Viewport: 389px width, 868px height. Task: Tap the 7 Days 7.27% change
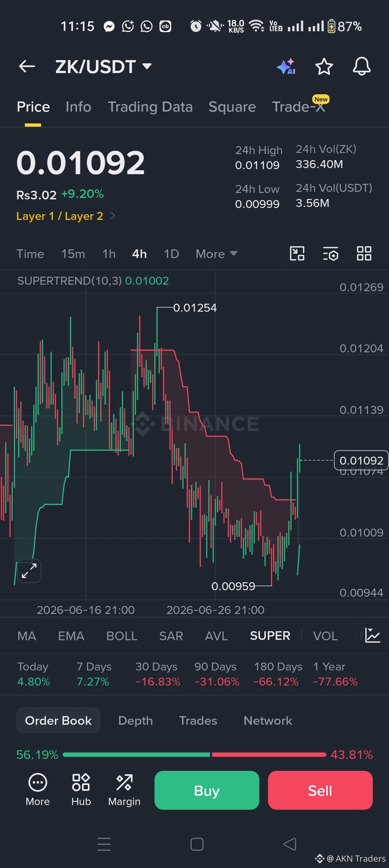[94, 674]
